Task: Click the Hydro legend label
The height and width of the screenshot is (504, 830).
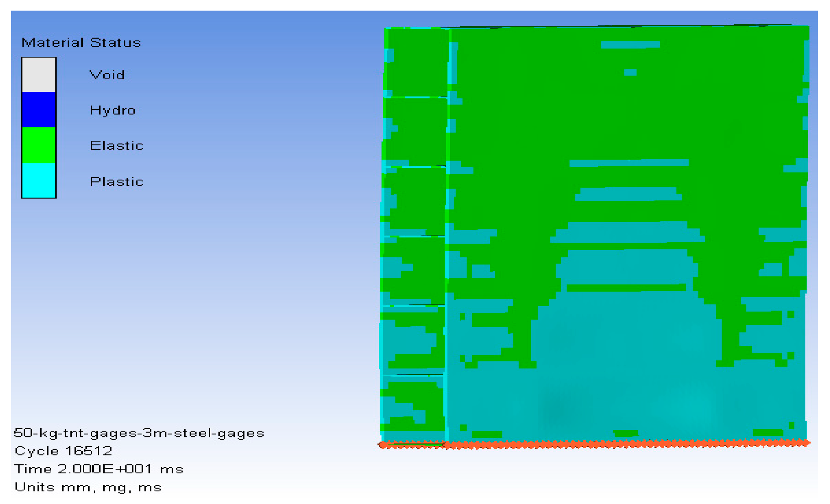Action: coord(112,110)
